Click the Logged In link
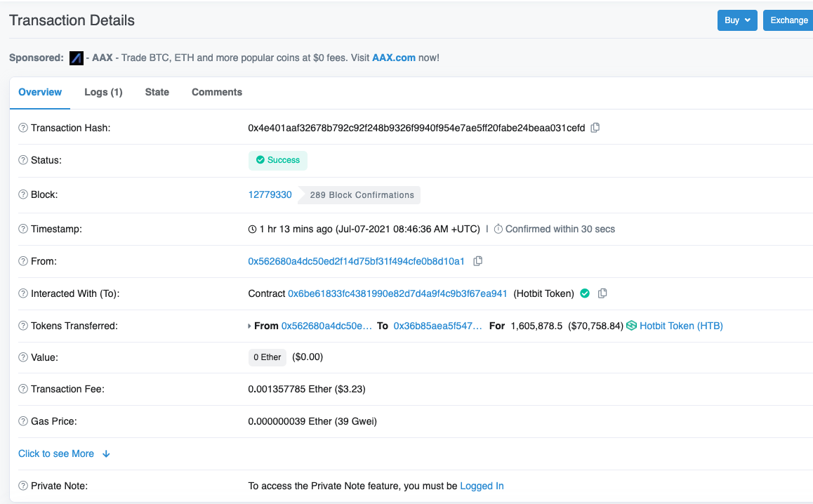This screenshot has width=813, height=504. tap(482, 486)
